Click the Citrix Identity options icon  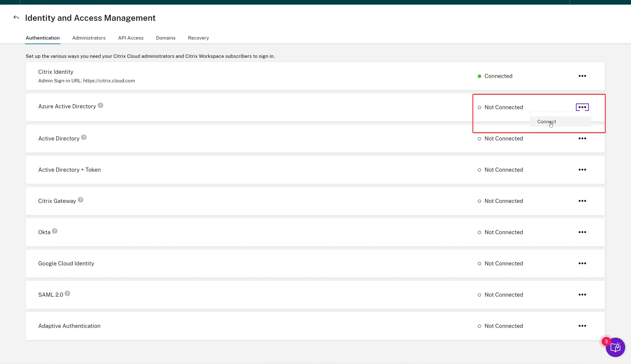[x=582, y=75]
